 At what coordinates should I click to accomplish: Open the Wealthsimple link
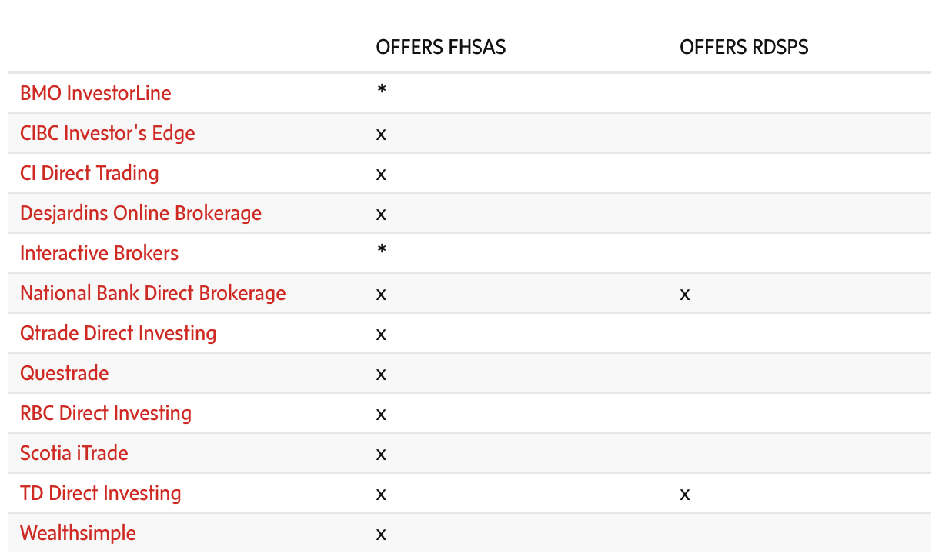click(78, 533)
